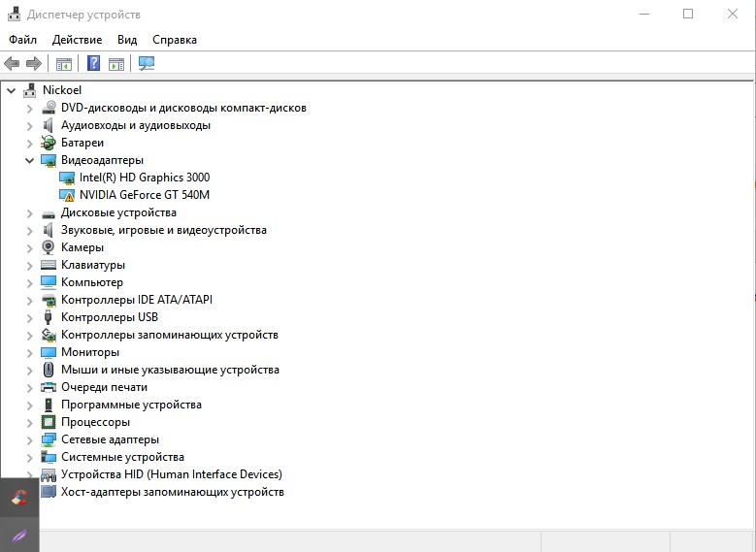Select Устройства HID (Human Interface Devices) label

pyautogui.click(x=172, y=474)
